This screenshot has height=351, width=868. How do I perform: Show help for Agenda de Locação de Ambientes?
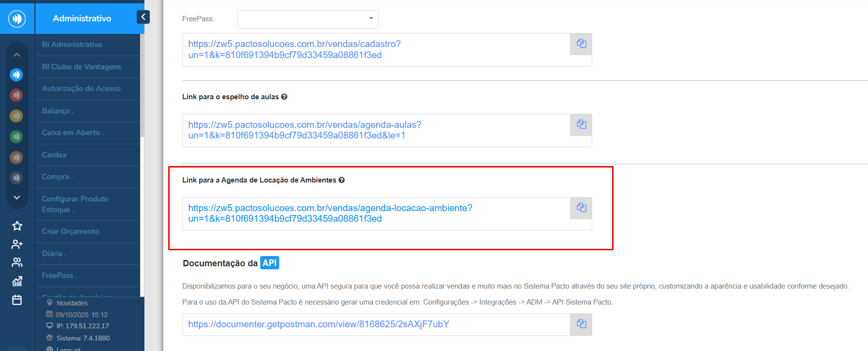tap(342, 180)
